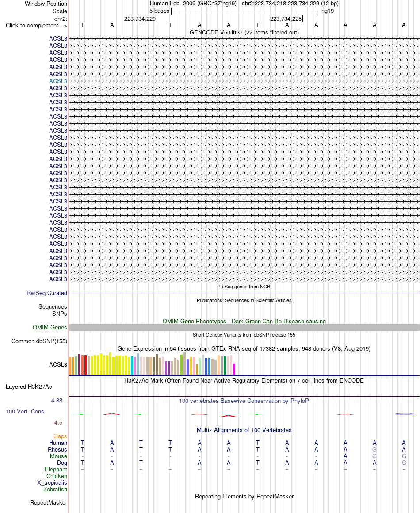The width and height of the screenshot is (420, 513).
Task: Open the GTEx Gene Expression track title
Action: (x=244, y=349)
